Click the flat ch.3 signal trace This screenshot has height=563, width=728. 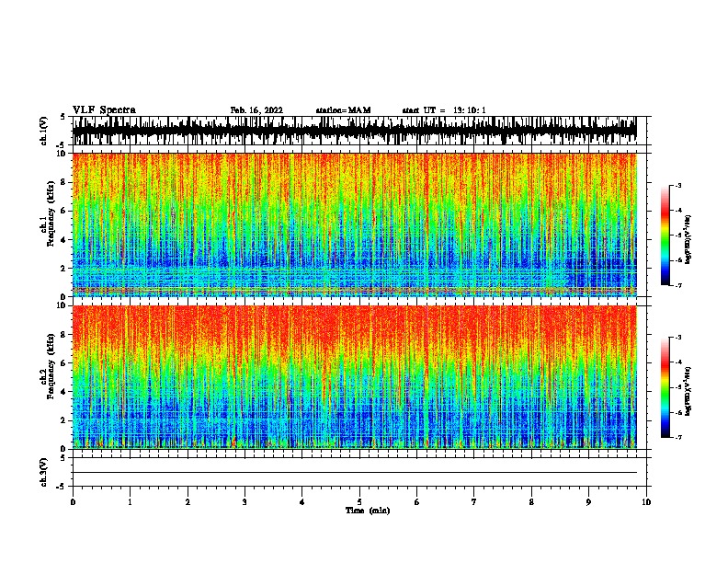pos(354,473)
